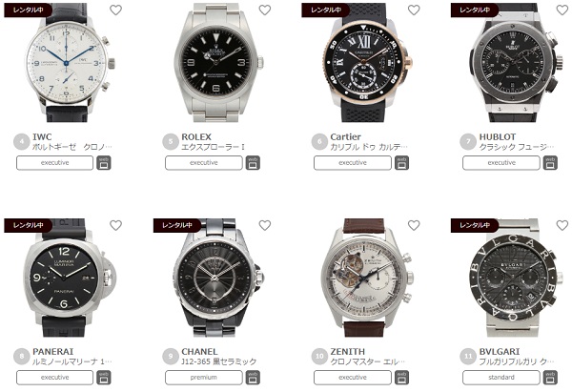
Task: Open the HUBLOT brand title link
Action: coord(498,137)
